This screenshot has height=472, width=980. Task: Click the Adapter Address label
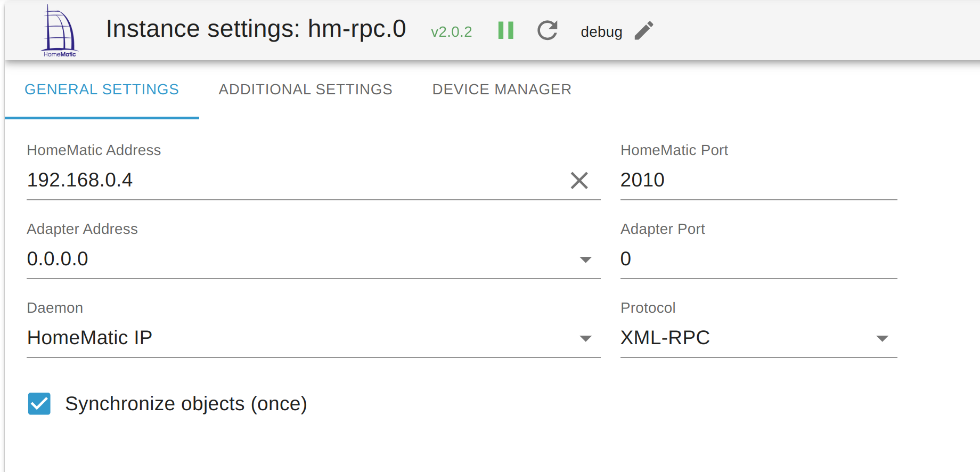pyautogui.click(x=82, y=229)
